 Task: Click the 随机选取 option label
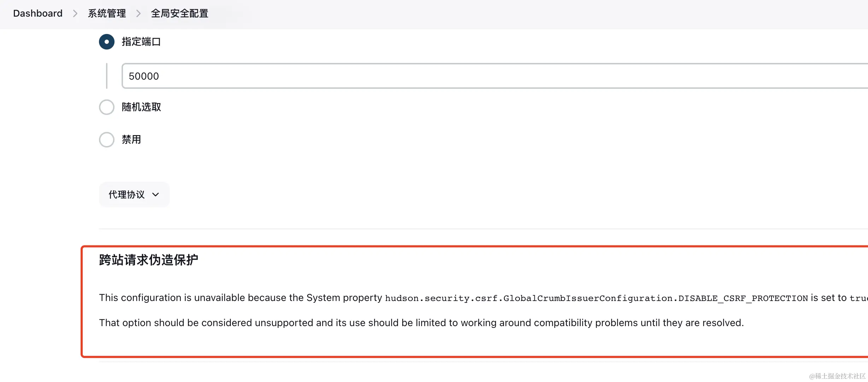(141, 107)
